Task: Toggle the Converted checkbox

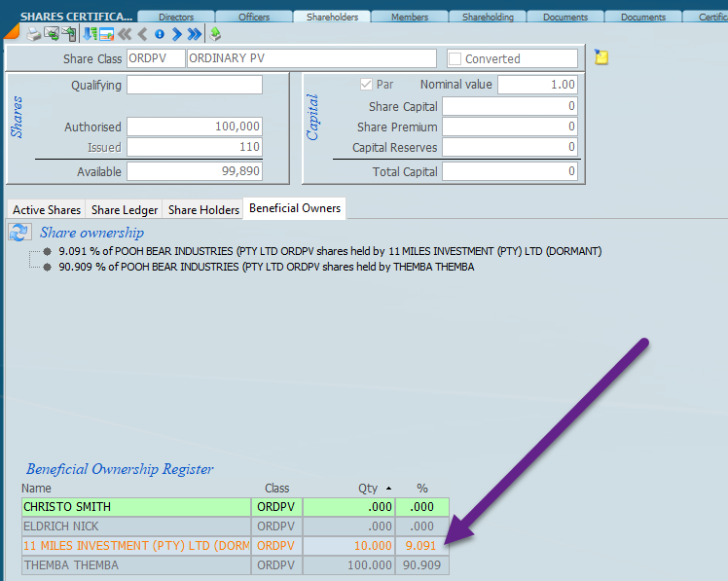Action: (455, 59)
